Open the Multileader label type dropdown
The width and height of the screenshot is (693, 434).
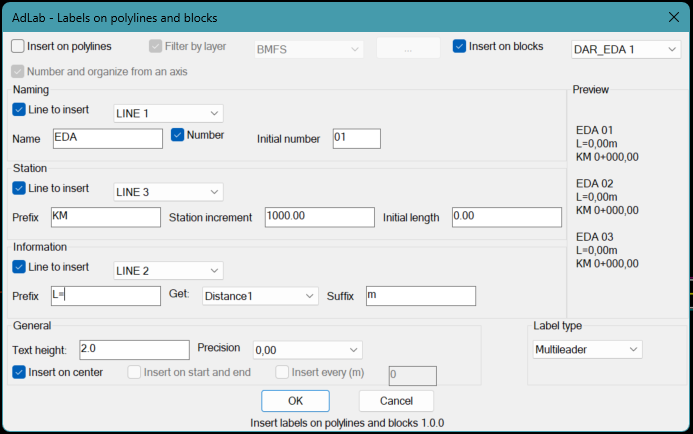coord(583,349)
